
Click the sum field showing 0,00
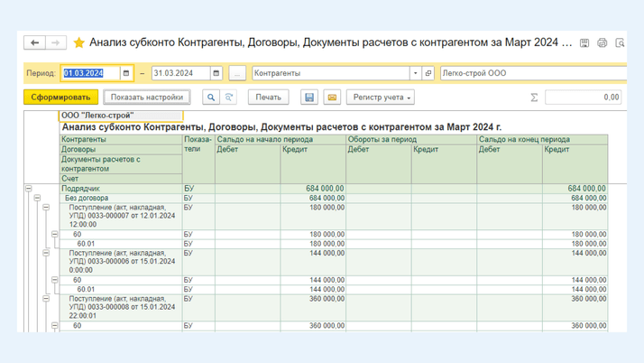[x=584, y=98]
